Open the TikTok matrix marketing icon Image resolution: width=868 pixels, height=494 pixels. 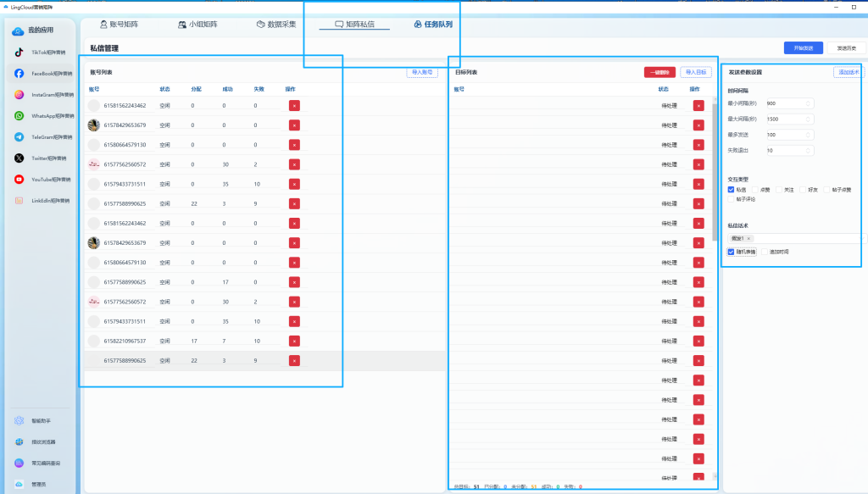[x=19, y=52]
